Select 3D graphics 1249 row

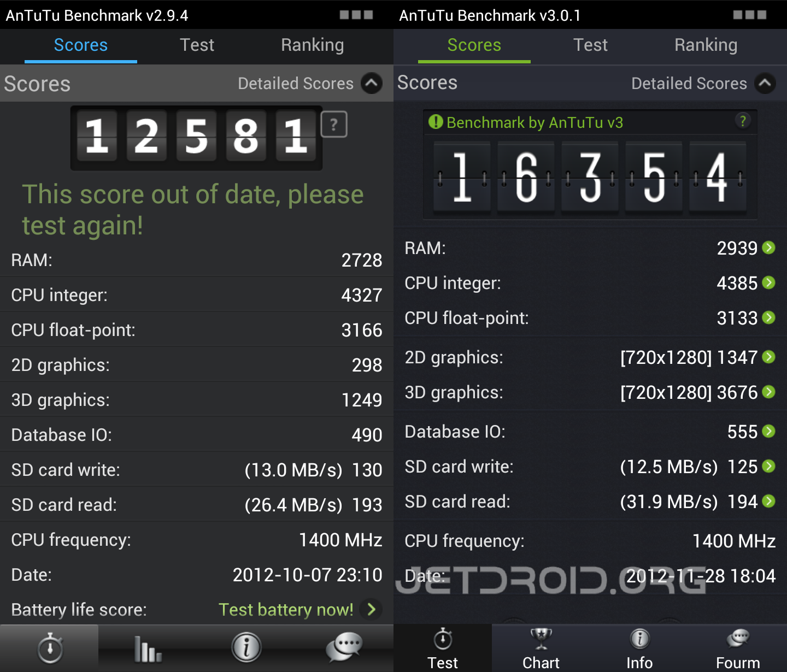point(197,400)
